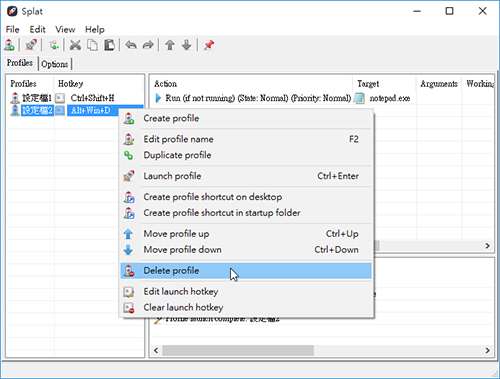Viewport: 500px width, 379px height.
Task: Click the Launch profile rocket toolbar icon
Action: click(x=31, y=45)
